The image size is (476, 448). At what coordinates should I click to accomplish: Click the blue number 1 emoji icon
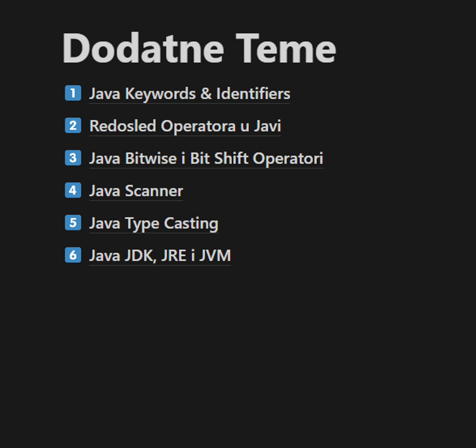pos(73,93)
